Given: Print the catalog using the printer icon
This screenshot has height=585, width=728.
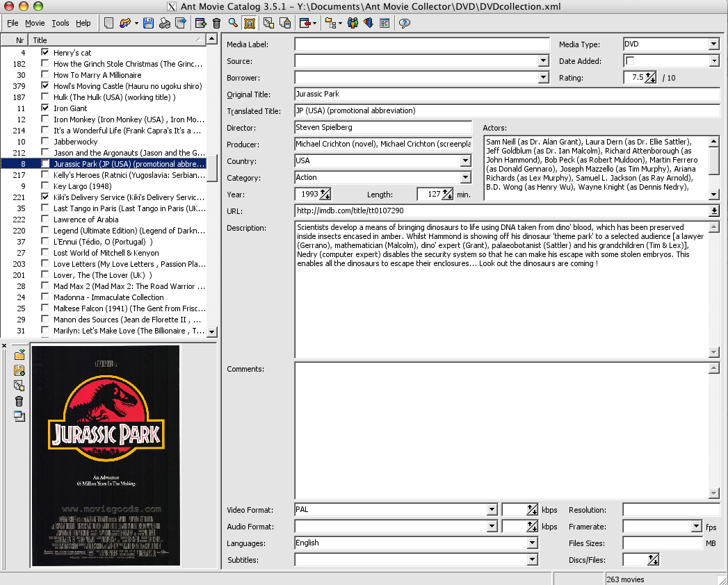Looking at the screenshot, I should click(x=165, y=23).
